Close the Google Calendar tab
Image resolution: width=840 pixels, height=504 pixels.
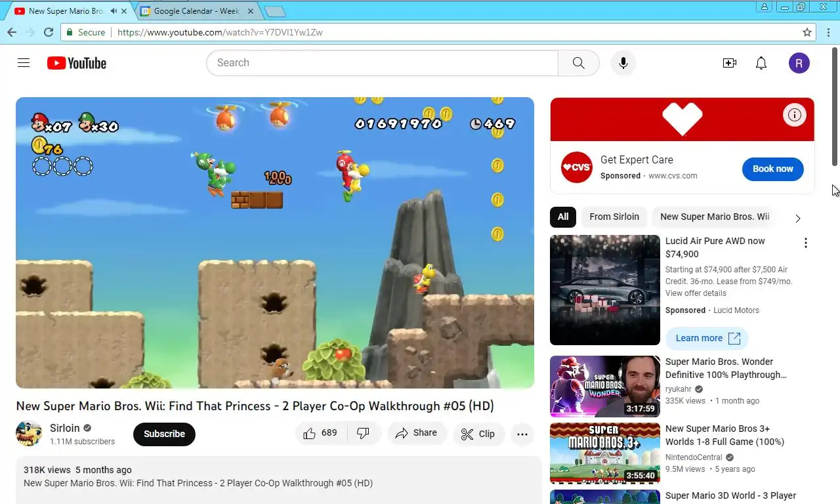tap(251, 11)
